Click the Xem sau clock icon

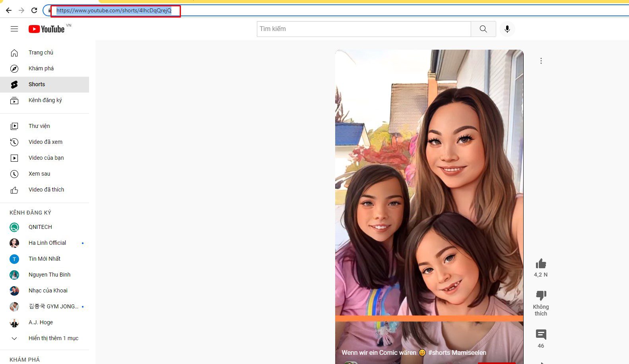point(14,174)
